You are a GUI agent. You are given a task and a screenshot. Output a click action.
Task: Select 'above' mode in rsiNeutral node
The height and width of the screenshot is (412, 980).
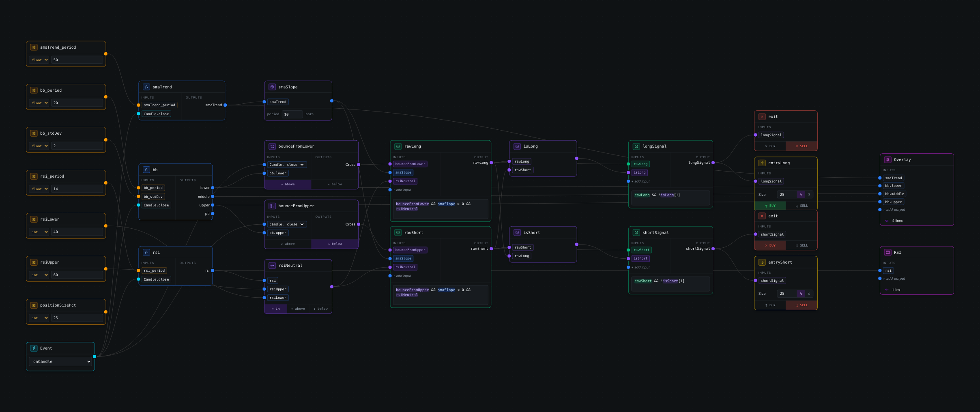pyautogui.click(x=298, y=309)
